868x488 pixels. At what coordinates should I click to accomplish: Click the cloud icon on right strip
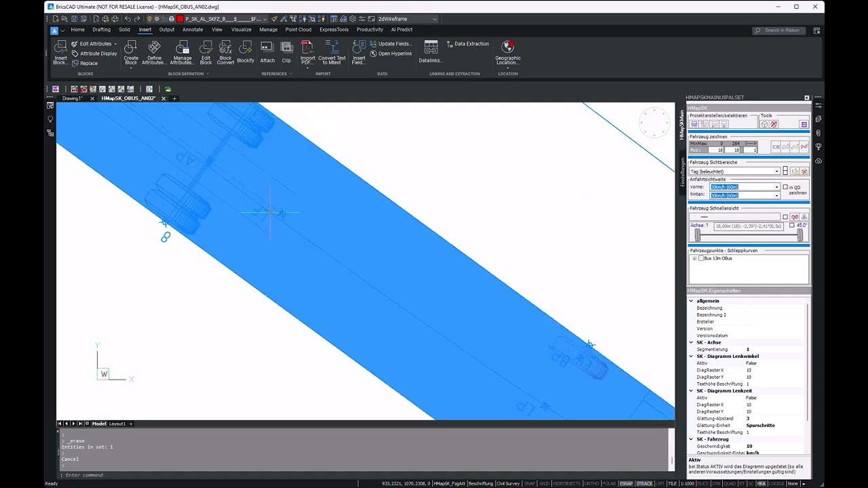(818, 161)
